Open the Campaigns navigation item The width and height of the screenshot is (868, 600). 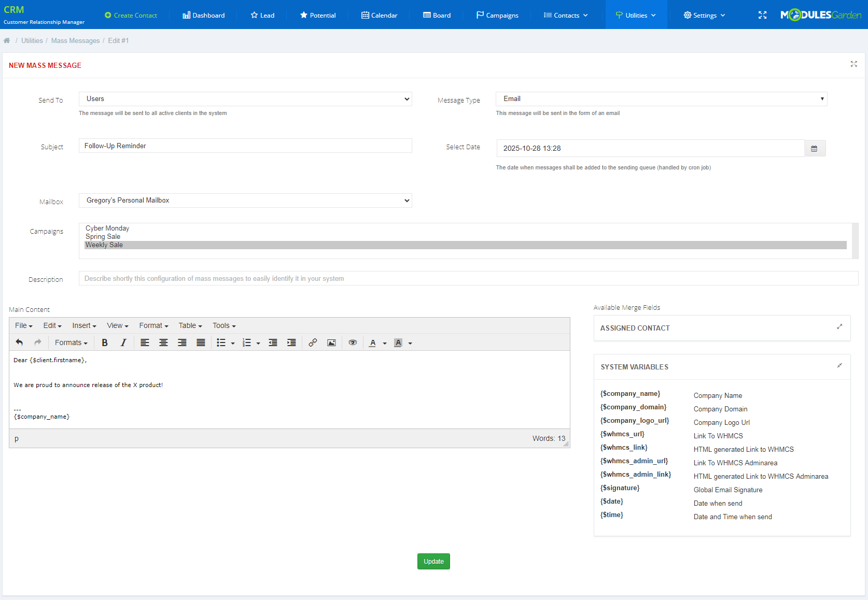(x=496, y=15)
